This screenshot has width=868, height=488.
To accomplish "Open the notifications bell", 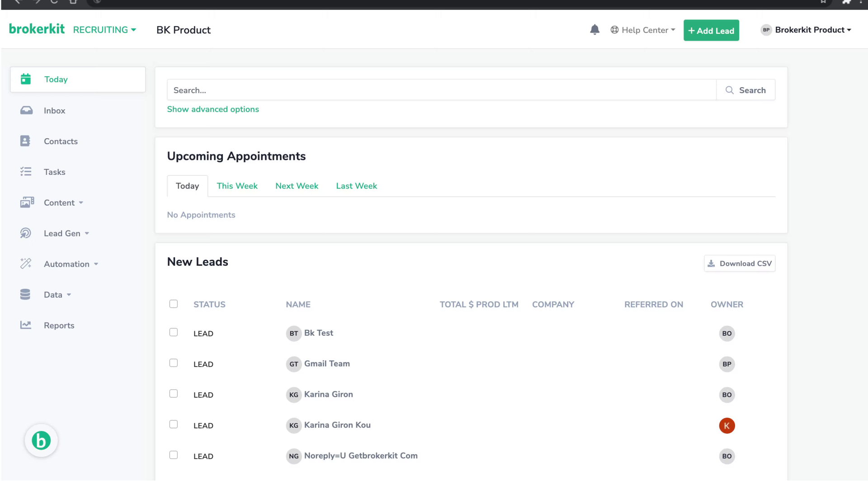I will click(x=594, y=30).
